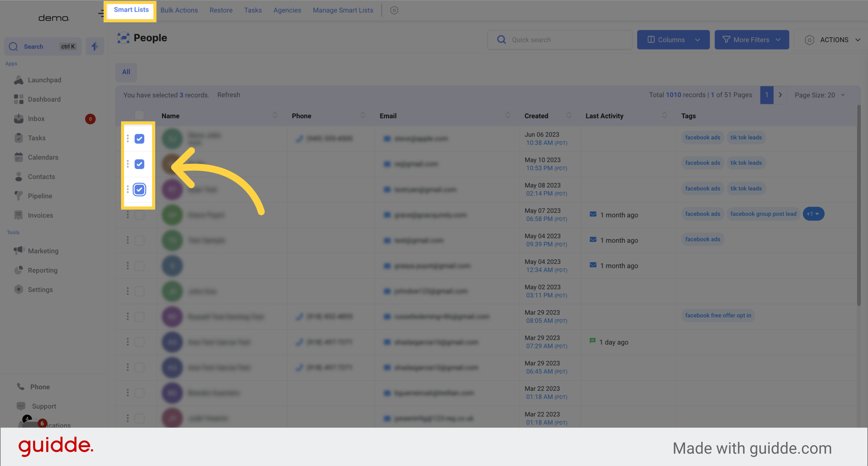This screenshot has width=868, height=466.
Task: Open the Phone dialer in the sidebar
Action: coord(40,387)
